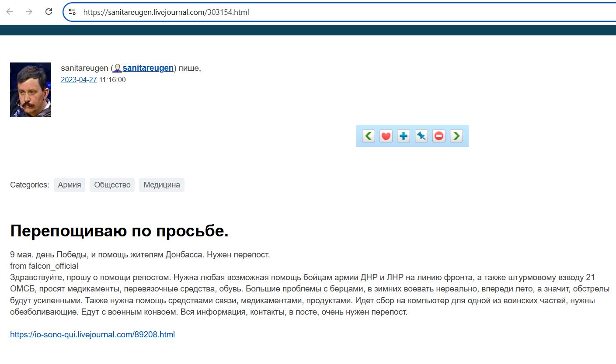Click the timestamp 11:16:00
The image size is (616, 364).
(x=112, y=80)
